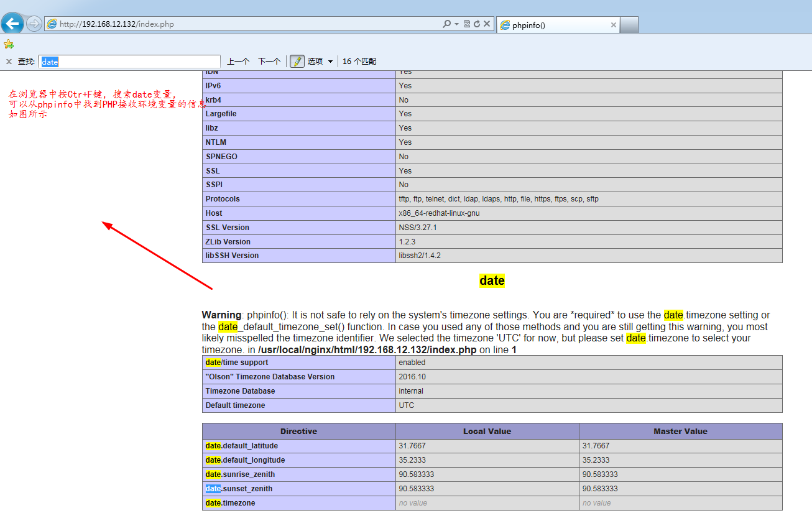
Task: Open a new blank tab
Action: click(629, 25)
